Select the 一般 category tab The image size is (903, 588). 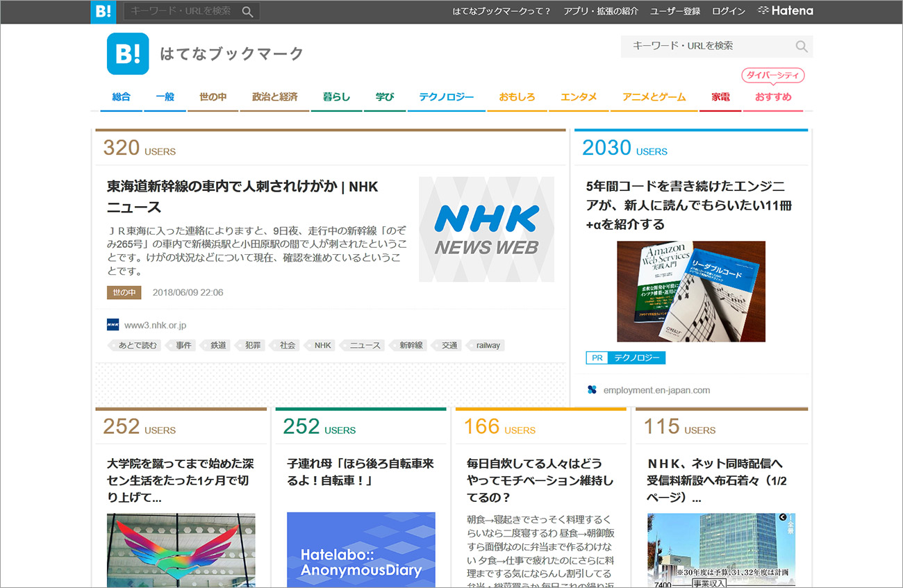[x=165, y=97]
